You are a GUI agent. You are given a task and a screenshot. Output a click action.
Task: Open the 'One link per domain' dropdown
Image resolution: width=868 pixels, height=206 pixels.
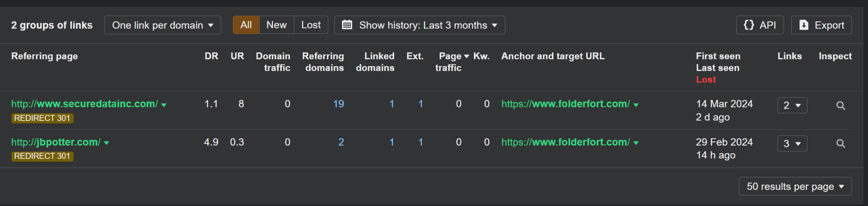tap(162, 25)
